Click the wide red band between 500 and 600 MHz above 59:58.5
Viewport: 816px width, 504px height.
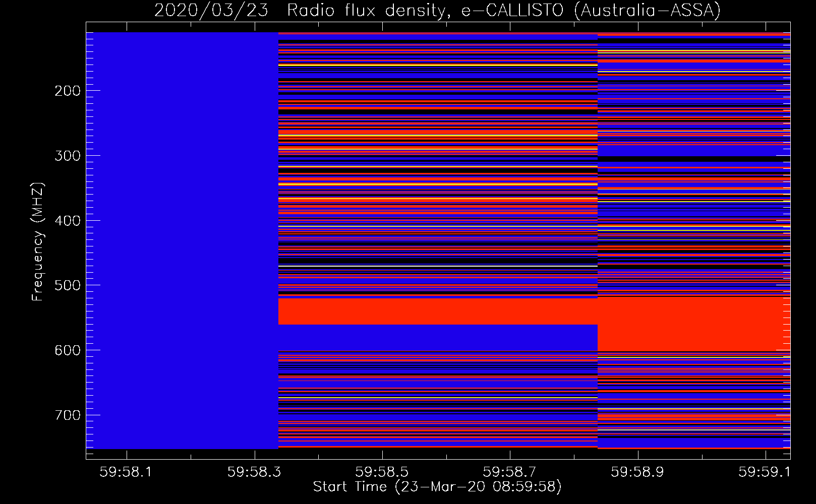pyautogui.click(x=438, y=311)
